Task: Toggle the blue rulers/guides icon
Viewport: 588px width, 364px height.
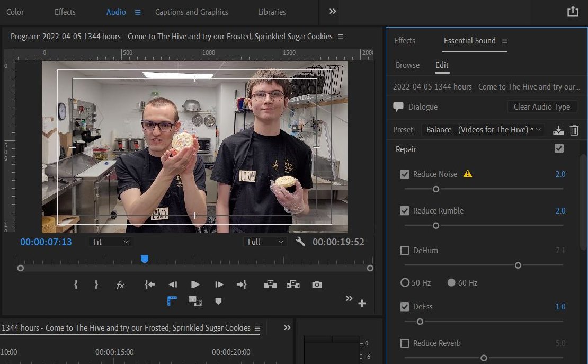Action: (172, 301)
